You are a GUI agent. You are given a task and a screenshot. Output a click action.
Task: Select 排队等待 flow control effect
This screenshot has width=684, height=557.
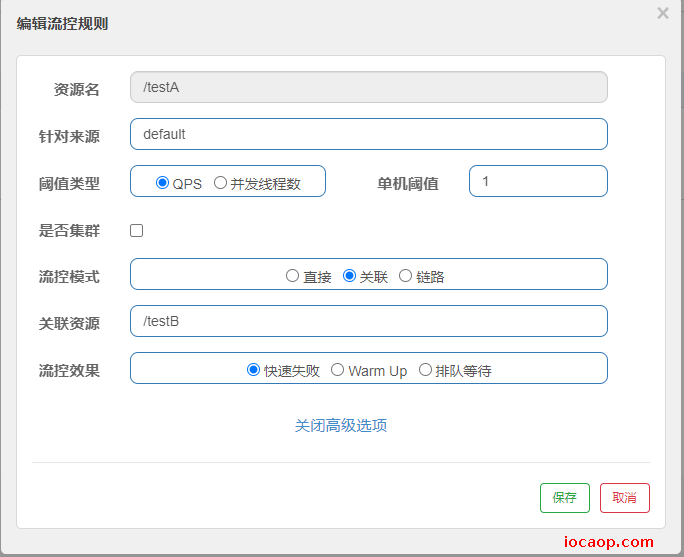point(425,370)
